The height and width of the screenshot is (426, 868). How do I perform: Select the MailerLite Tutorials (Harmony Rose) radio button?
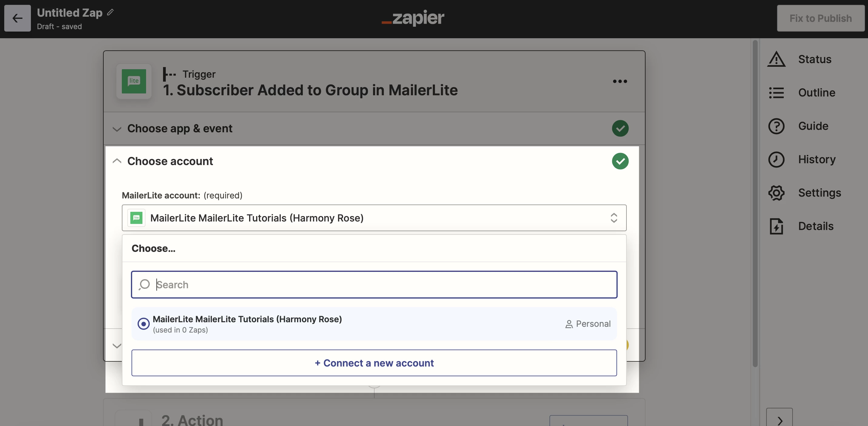click(x=144, y=324)
